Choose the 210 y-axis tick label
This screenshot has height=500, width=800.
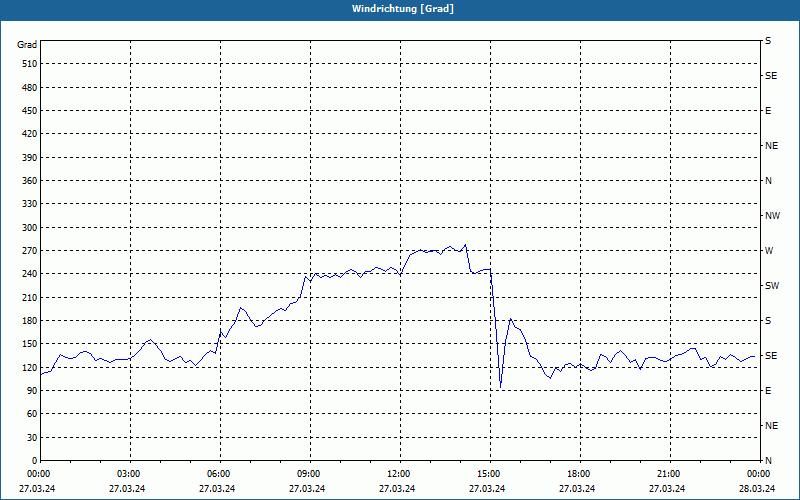tap(30, 297)
